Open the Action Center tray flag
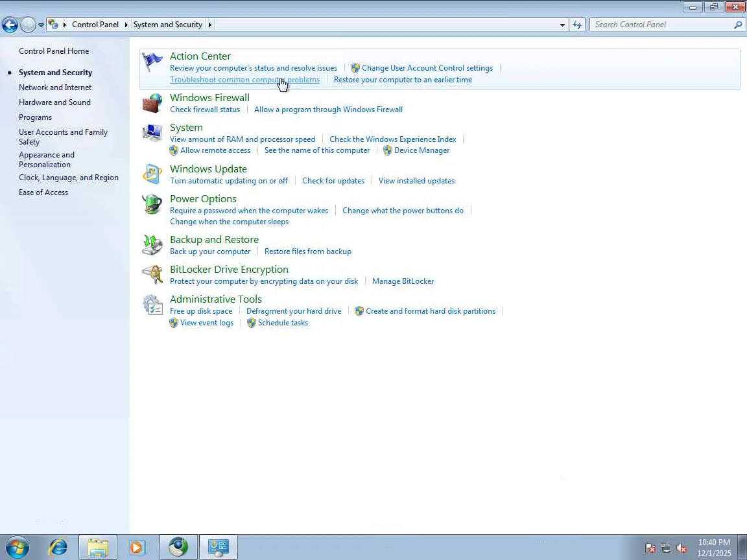 pos(650,548)
